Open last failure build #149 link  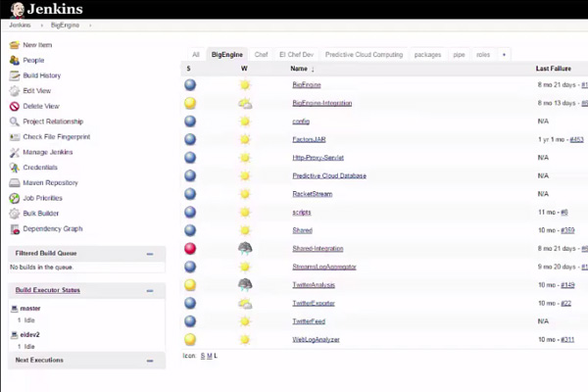click(x=567, y=285)
